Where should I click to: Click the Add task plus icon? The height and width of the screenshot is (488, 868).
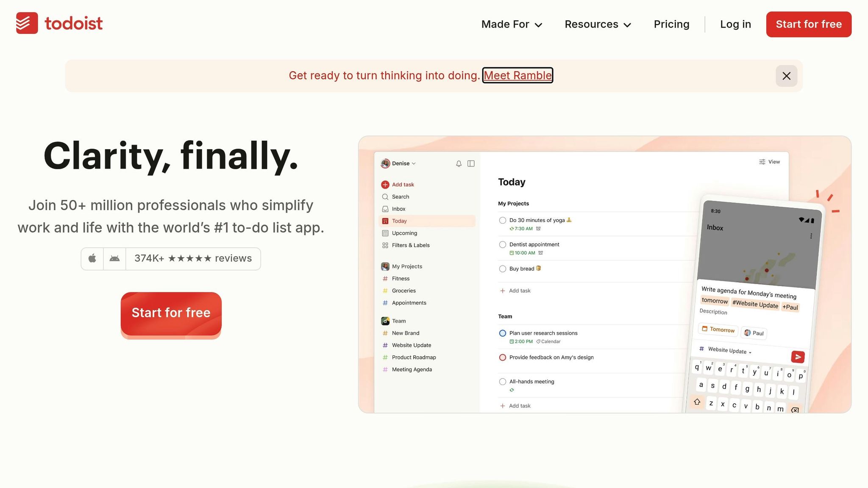pos(385,184)
